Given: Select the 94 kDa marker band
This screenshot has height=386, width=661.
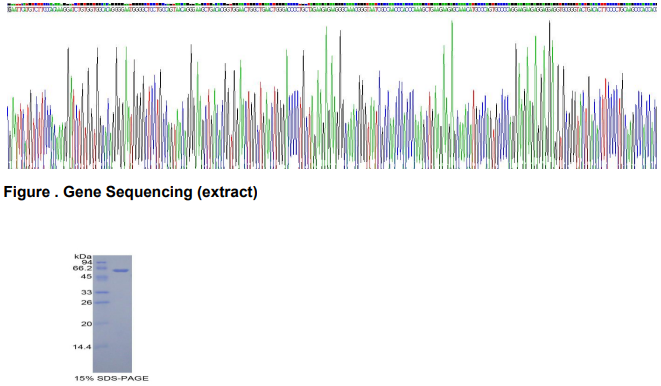Looking at the screenshot, I should coord(101,262).
